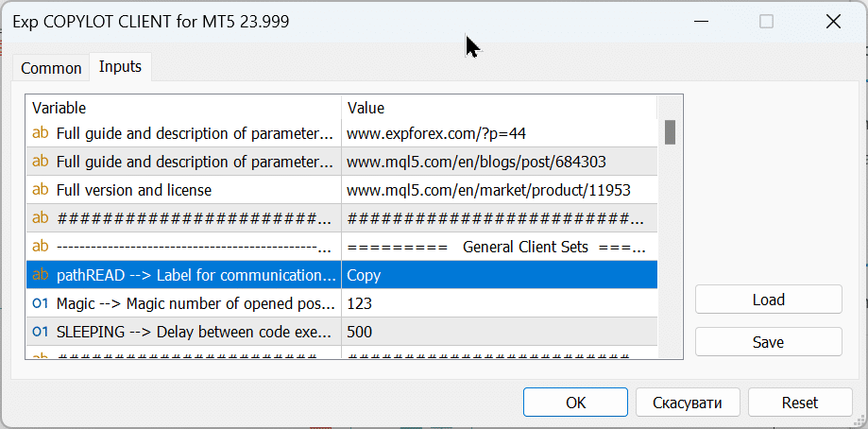Click the 'ab' icon of the upper hash separator row

click(41, 218)
